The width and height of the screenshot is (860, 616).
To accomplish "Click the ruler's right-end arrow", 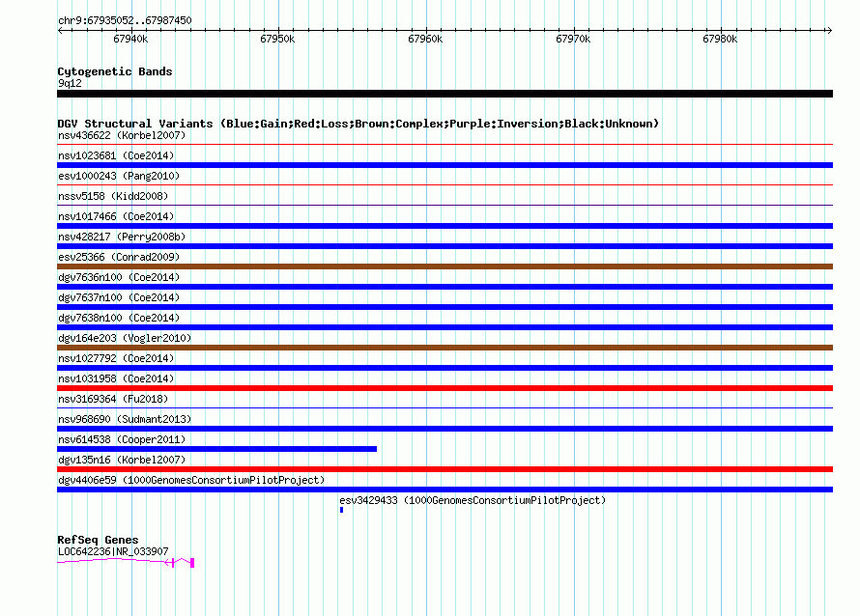I will [829, 30].
